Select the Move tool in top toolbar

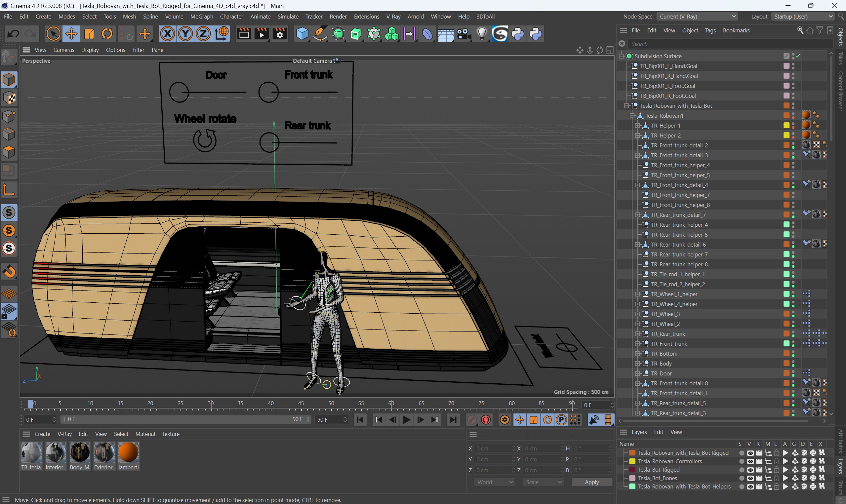(71, 34)
